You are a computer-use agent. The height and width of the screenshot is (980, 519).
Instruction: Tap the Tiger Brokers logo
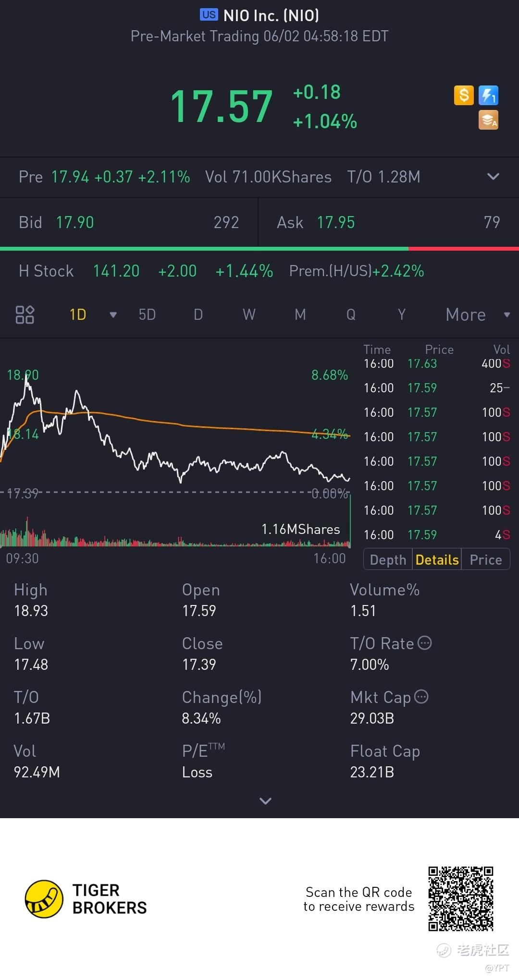pos(86,899)
